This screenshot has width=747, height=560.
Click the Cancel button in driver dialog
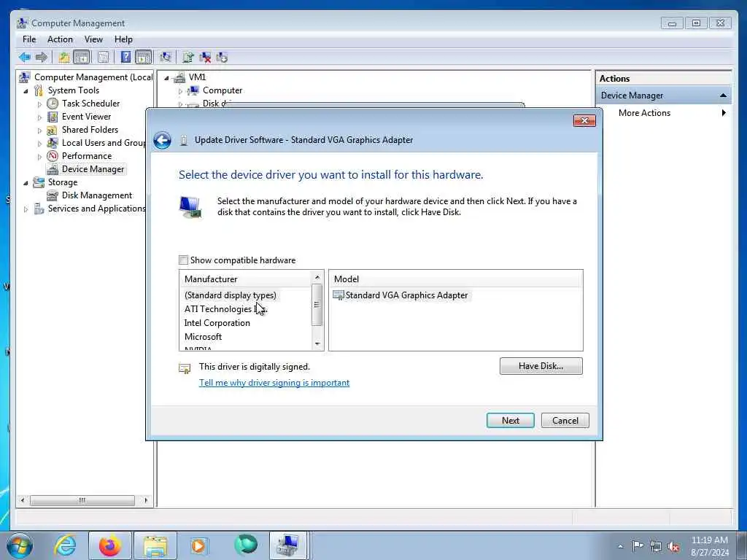[565, 421]
